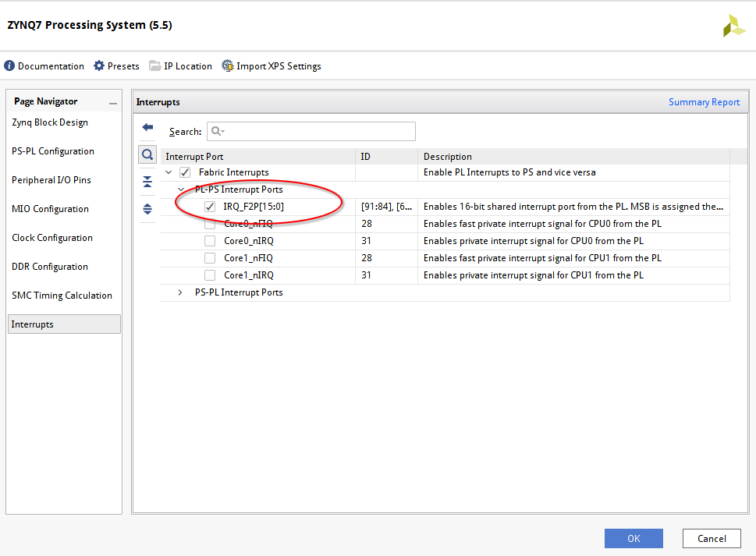756x556 pixels.
Task: Click the Description column header
Action: click(573, 157)
